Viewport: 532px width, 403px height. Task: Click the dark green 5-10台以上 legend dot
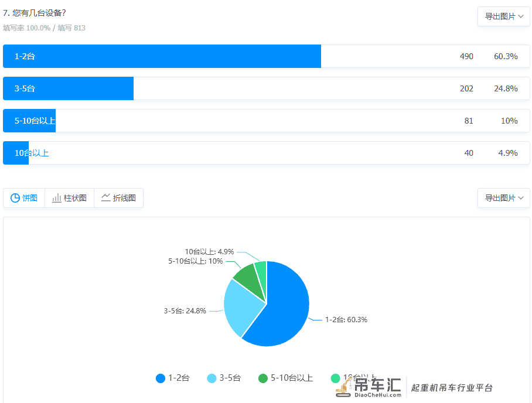(x=263, y=378)
